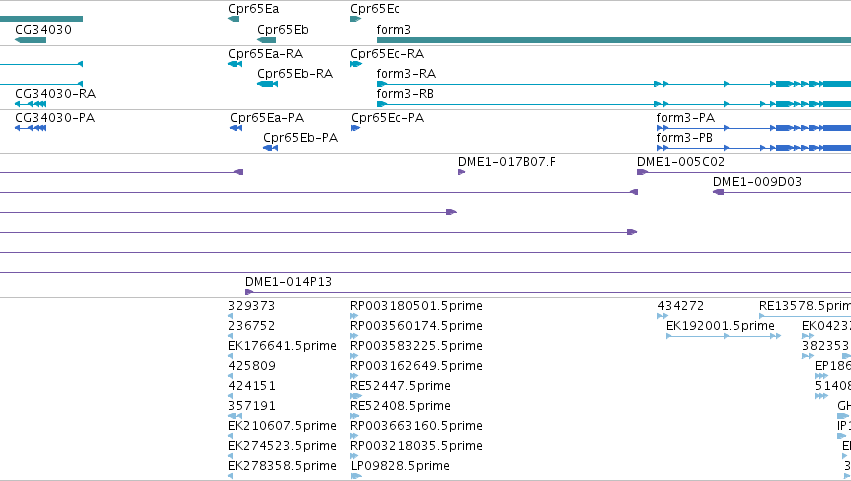
Task: Select the form3 gene label
Action: pos(393,29)
